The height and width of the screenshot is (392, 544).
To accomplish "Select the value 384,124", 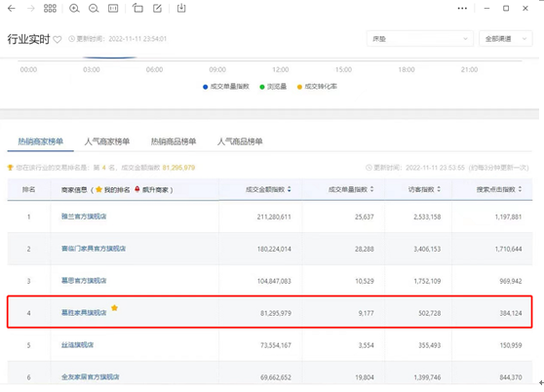I will (511, 313).
